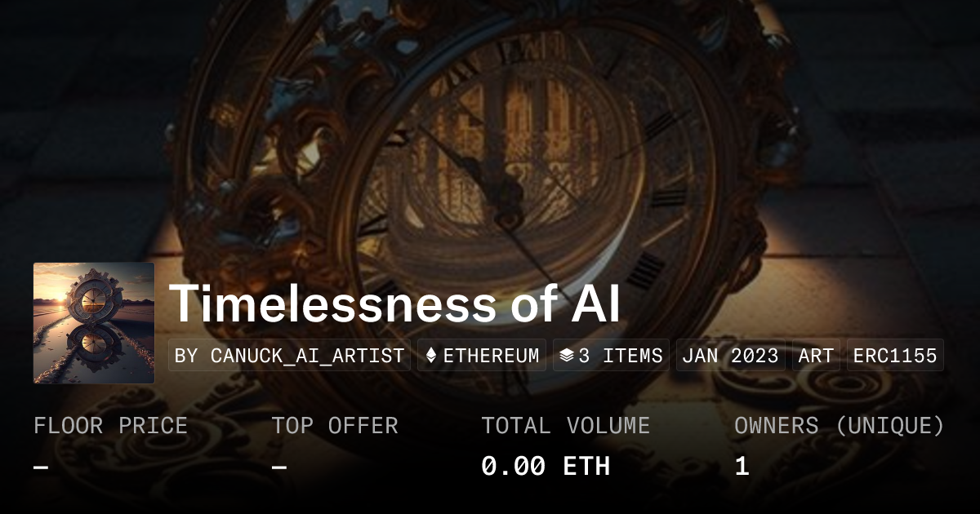
Task: Open creator CANUCK_AI_ARTIST badge
Action: (289, 356)
